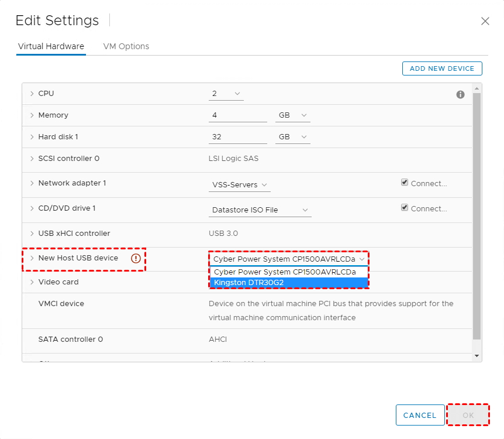Image resolution: width=504 pixels, height=439 pixels.
Task: Expand the Video card row
Action: tap(32, 282)
